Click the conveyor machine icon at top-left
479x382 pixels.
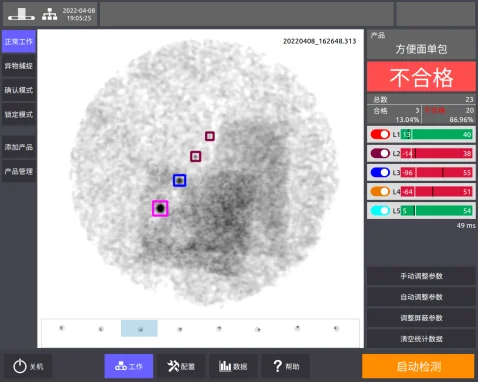coord(21,14)
